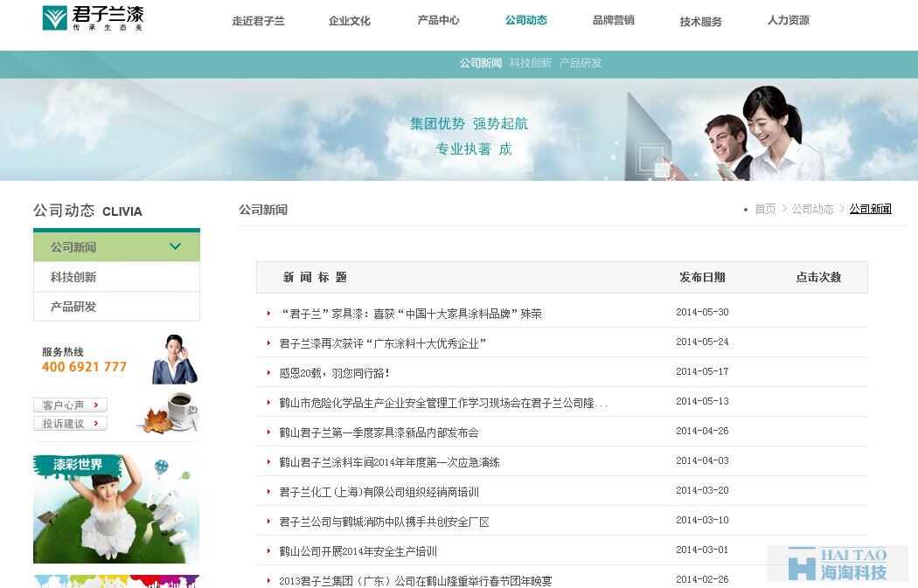This screenshot has width=918, height=588.
Task: Click the coffee cup image
Action: (170, 412)
